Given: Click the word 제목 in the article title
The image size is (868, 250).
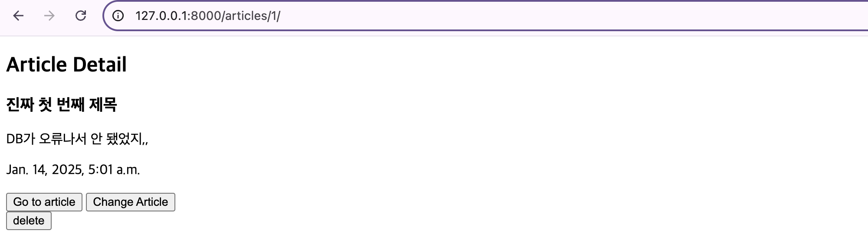Looking at the screenshot, I should 103,104.
